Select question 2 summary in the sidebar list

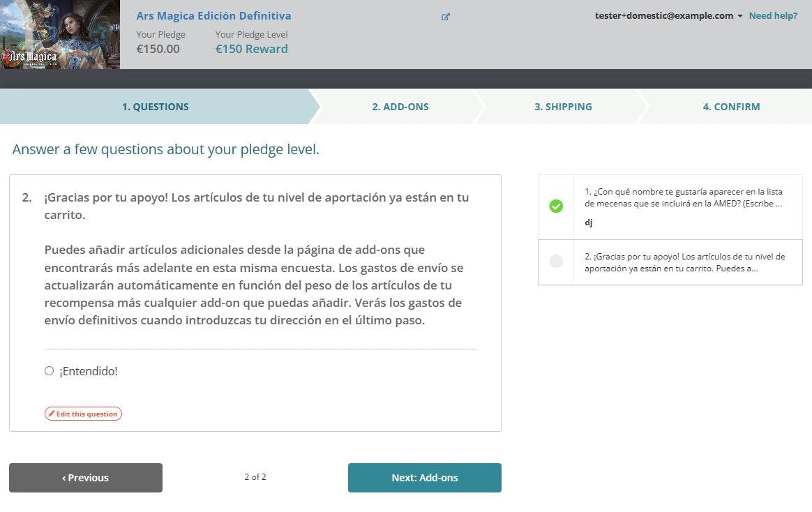click(x=684, y=262)
